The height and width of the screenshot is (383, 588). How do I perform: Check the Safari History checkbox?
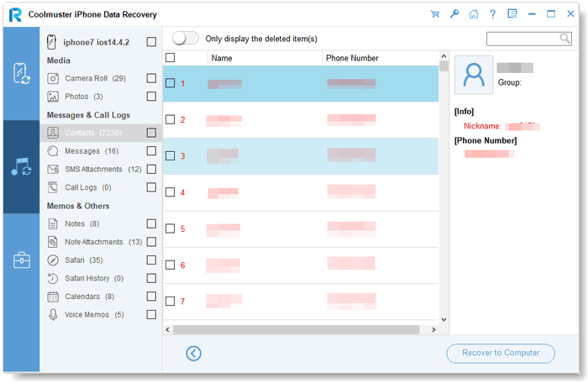point(151,278)
